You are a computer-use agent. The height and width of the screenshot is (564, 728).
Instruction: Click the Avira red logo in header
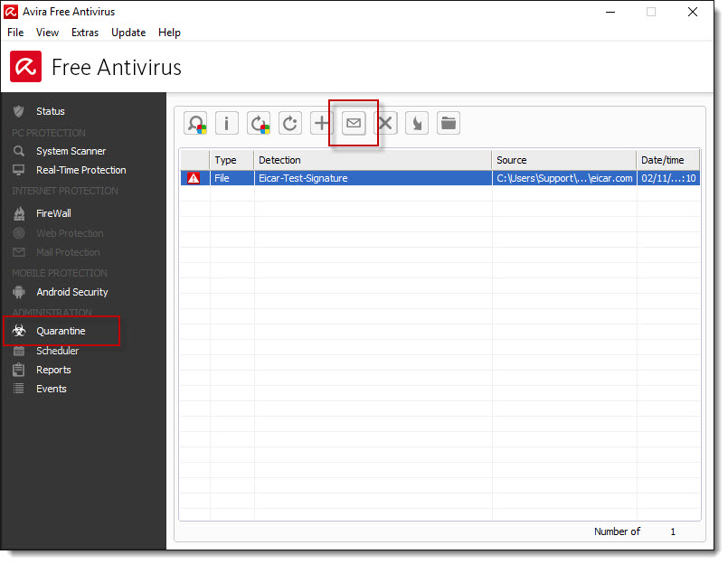25,67
